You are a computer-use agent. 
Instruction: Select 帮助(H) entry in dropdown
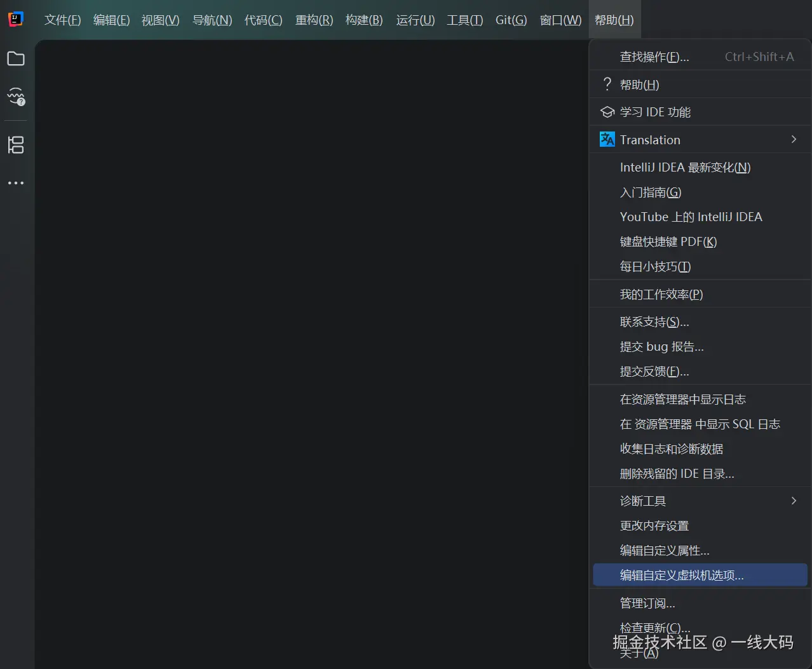pyautogui.click(x=700, y=84)
